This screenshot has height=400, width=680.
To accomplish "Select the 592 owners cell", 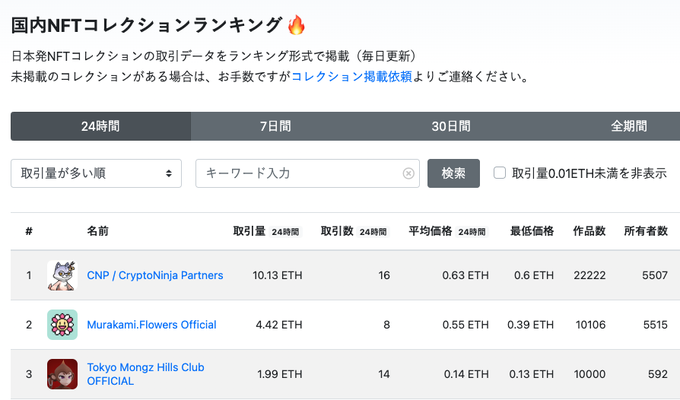I will click(x=658, y=374).
